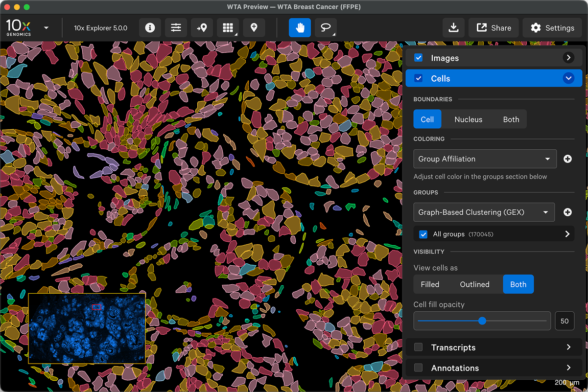This screenshot has width=588, height=392.
Task: Add a new group with plus icon
Action: coord(567,212)
